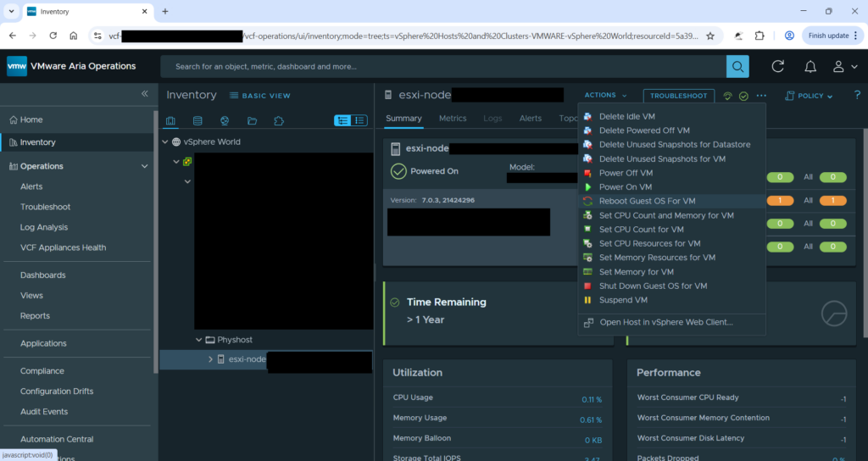The height and width of the screenshot is (461, 868).
Task: Click the green health status icon
Action: [727, 97]
